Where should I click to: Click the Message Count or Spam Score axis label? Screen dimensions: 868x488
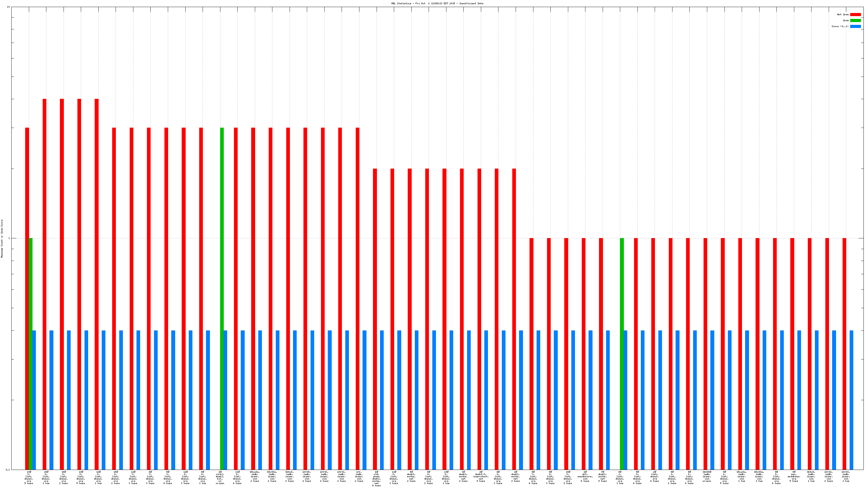(2, 238)
